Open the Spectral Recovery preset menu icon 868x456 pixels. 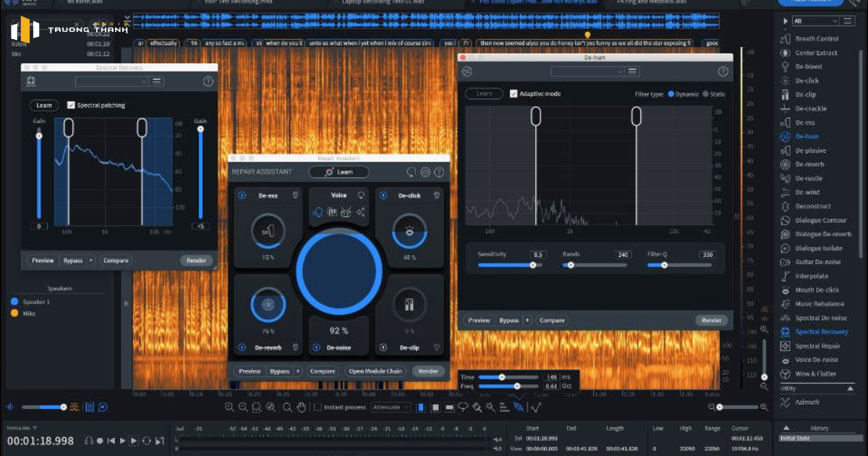[x=157, y=81]
